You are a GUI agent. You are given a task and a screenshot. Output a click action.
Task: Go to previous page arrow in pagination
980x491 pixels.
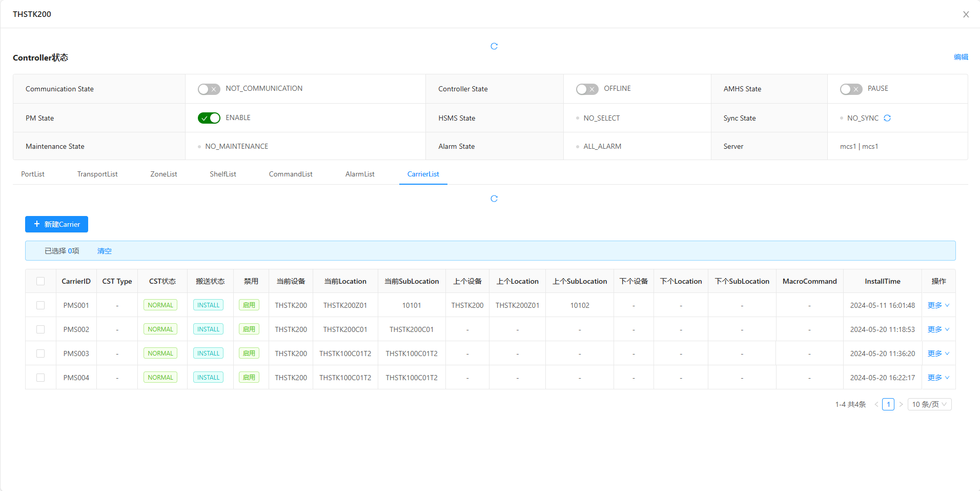(x=876, y=404)
